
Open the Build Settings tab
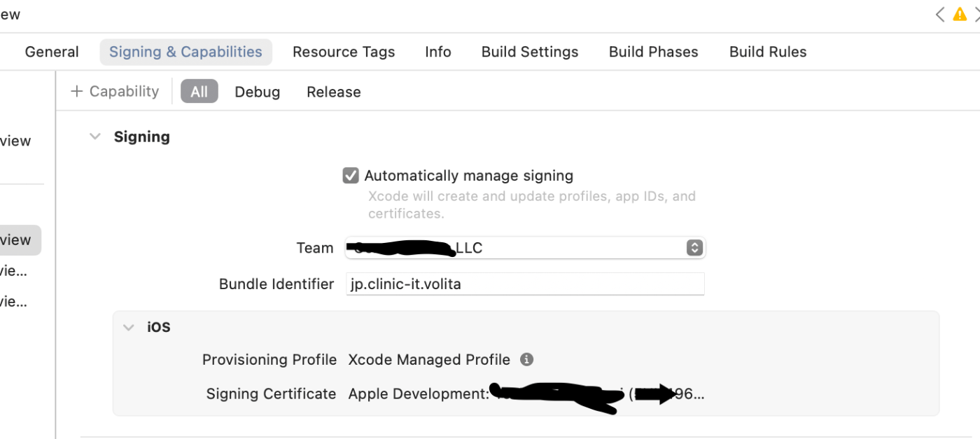tap(530, 52)
